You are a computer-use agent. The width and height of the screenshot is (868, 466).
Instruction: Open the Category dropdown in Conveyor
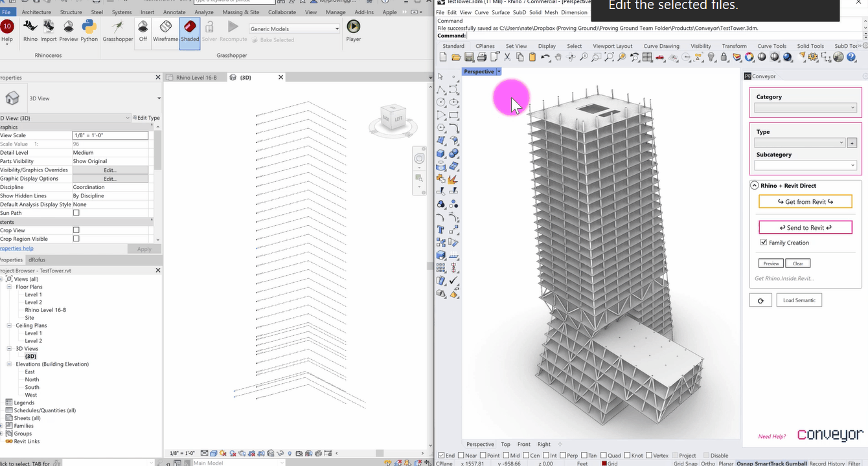805,108
